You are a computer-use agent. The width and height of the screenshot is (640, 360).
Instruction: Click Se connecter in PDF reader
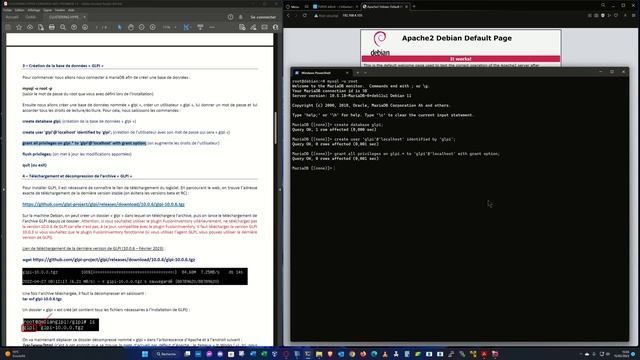coord(263,17)
